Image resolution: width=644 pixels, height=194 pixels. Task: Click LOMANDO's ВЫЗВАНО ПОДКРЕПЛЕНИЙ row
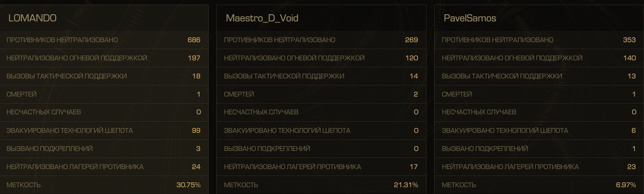point(104,148)
